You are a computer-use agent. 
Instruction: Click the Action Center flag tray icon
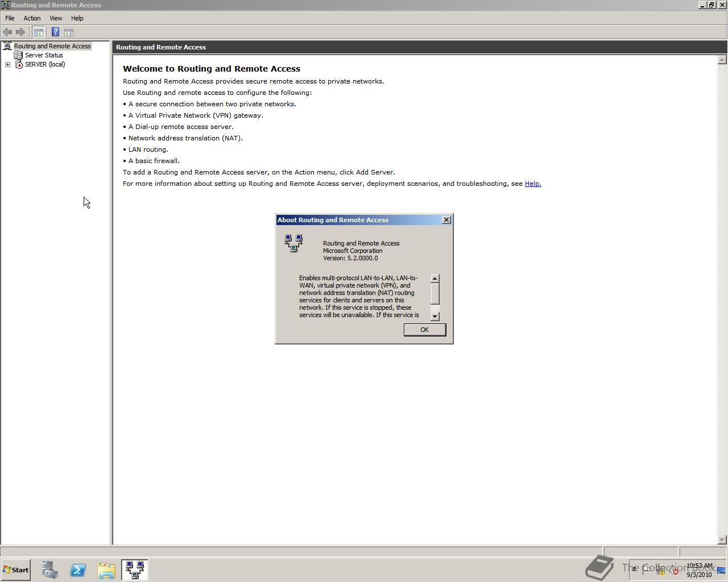(647, 570)
